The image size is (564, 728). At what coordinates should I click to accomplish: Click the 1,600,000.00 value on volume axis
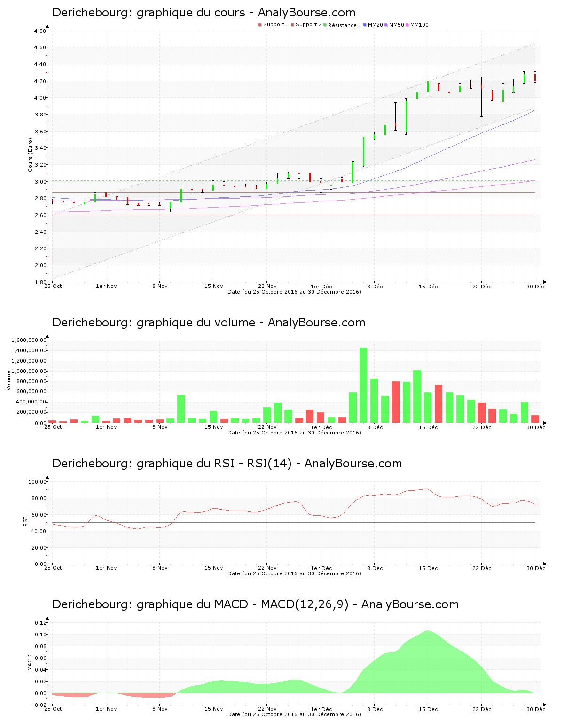(28, 340)
